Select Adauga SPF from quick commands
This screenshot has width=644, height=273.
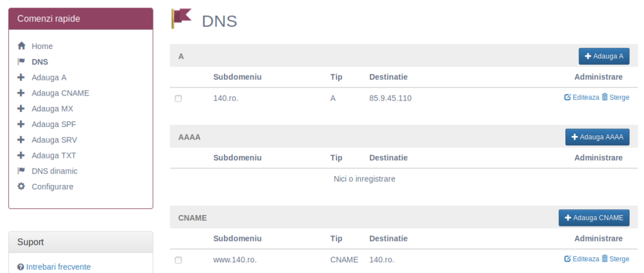coord(54,124)
